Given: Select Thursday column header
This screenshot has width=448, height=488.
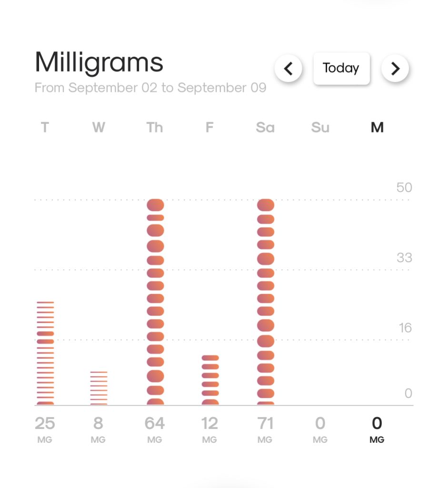Looking at the screenshot, I should pos(155,128).
